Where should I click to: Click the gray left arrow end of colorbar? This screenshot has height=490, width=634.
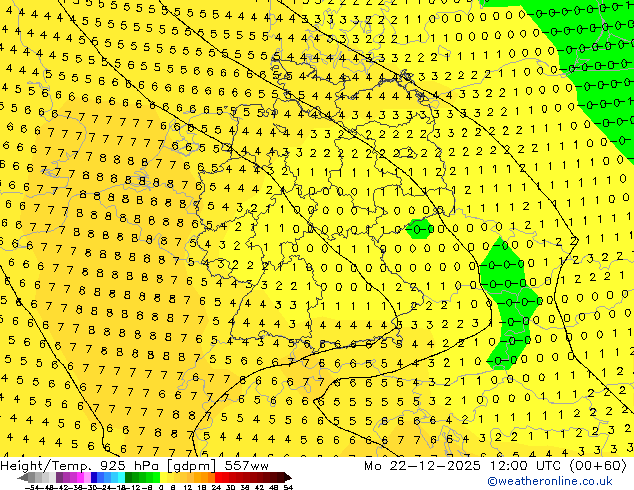point(23,477)
